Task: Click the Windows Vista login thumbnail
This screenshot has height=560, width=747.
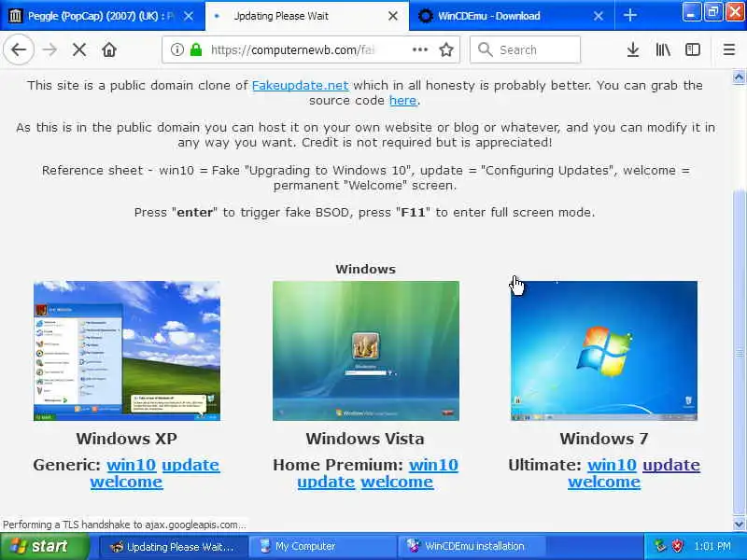Action: (366, 351)
